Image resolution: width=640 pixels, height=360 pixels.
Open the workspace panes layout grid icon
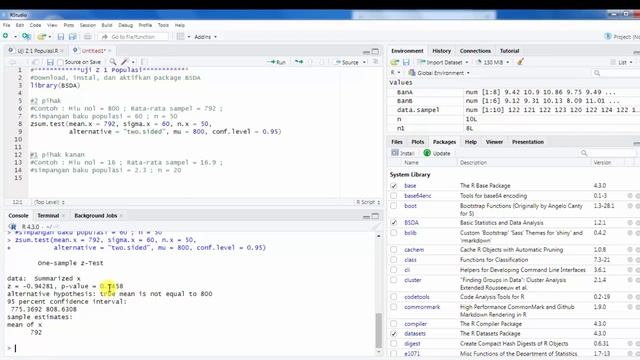[x=180, y=36]
